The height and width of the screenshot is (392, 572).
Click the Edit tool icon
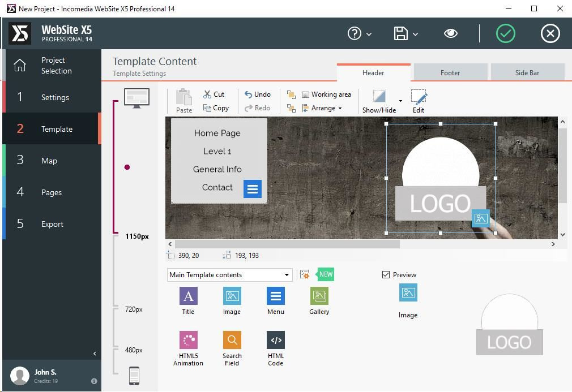(419, 97)
